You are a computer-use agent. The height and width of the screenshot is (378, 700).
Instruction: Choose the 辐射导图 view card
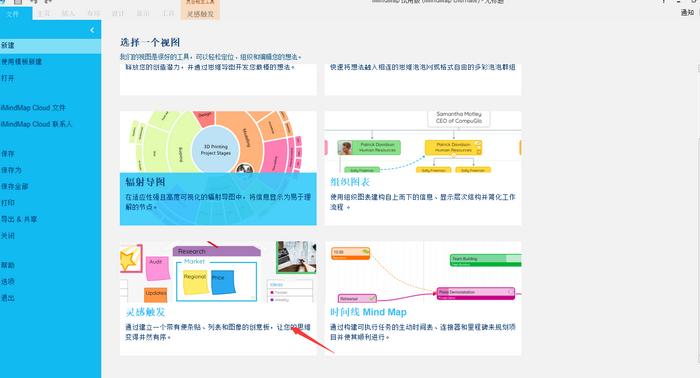[x=218, y=168]
